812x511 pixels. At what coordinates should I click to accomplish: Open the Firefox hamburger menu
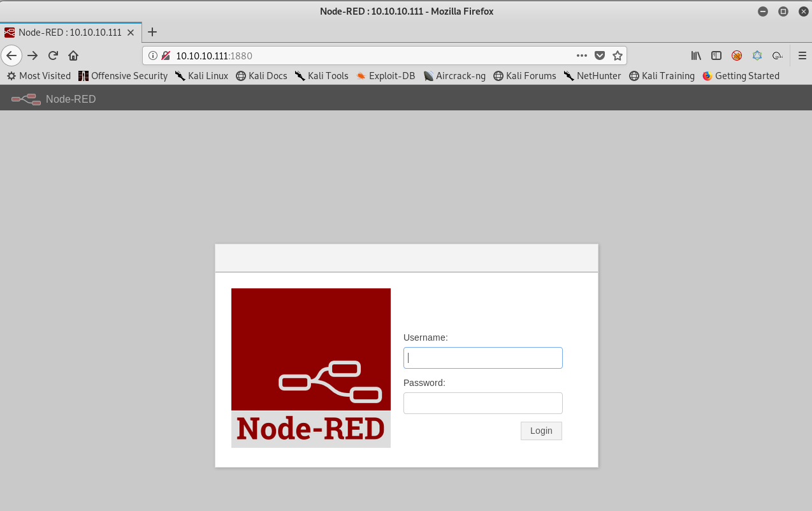[802, 56]
